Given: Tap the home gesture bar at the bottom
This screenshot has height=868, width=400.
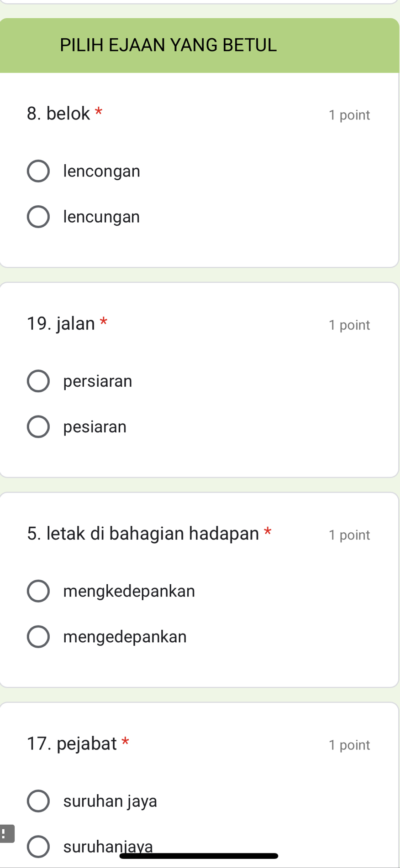Looking at the screenshot, I should pos(199,856).
